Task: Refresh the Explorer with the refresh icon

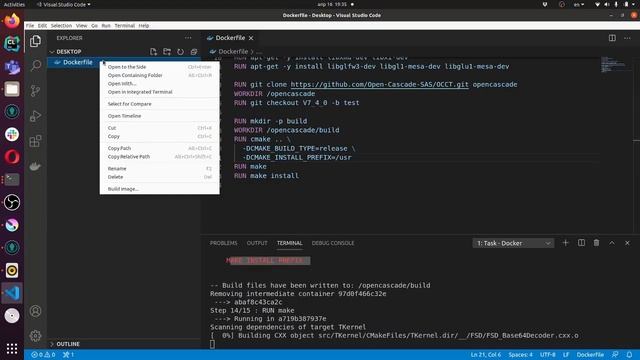Action: pyautogui.click(x=180, y=52)
